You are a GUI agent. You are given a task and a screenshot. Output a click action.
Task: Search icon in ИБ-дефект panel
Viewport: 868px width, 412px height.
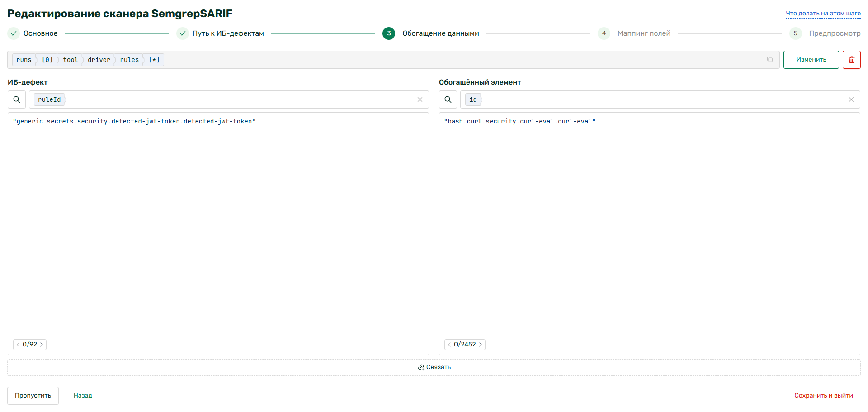point(17,99)
